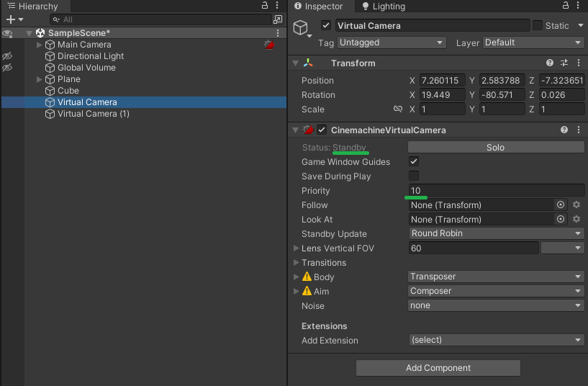
Task: Expand the Plane object children
Action: (x=39, y=79)
